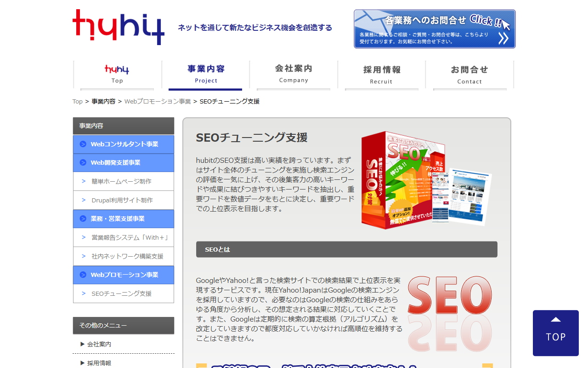This screenshot has height=368, width=588.
Task: Click arrow icon beside Webプロモーション事業
Action: point(83,275)
